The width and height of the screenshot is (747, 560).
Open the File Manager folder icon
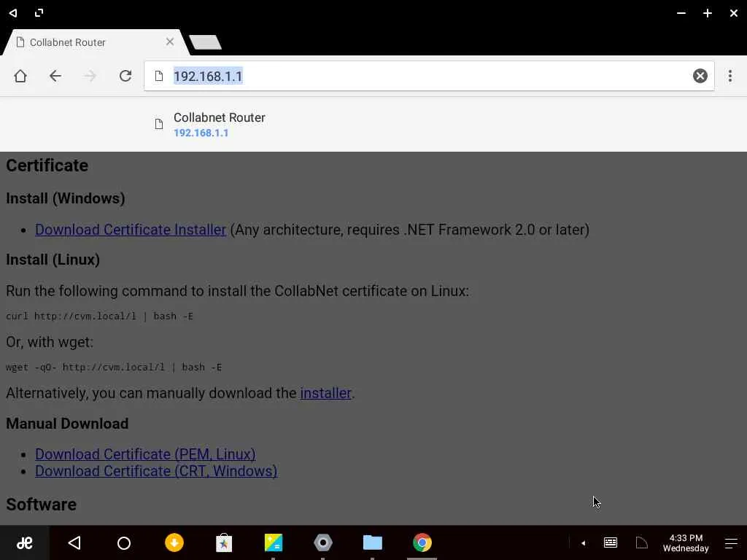pyautogui.click(x=373, y=542)
